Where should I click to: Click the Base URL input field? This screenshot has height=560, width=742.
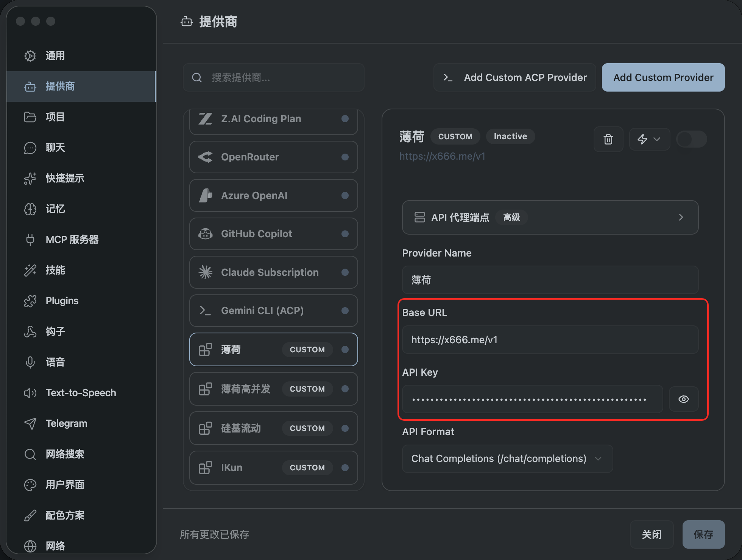[x=550, y=339]
